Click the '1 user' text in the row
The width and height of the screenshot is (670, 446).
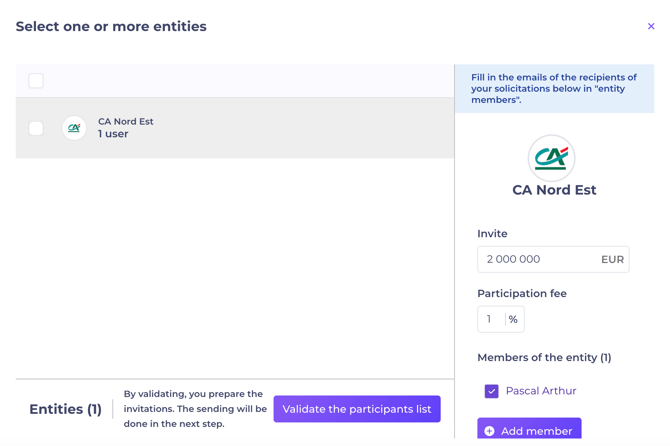[x=113, y=134]
